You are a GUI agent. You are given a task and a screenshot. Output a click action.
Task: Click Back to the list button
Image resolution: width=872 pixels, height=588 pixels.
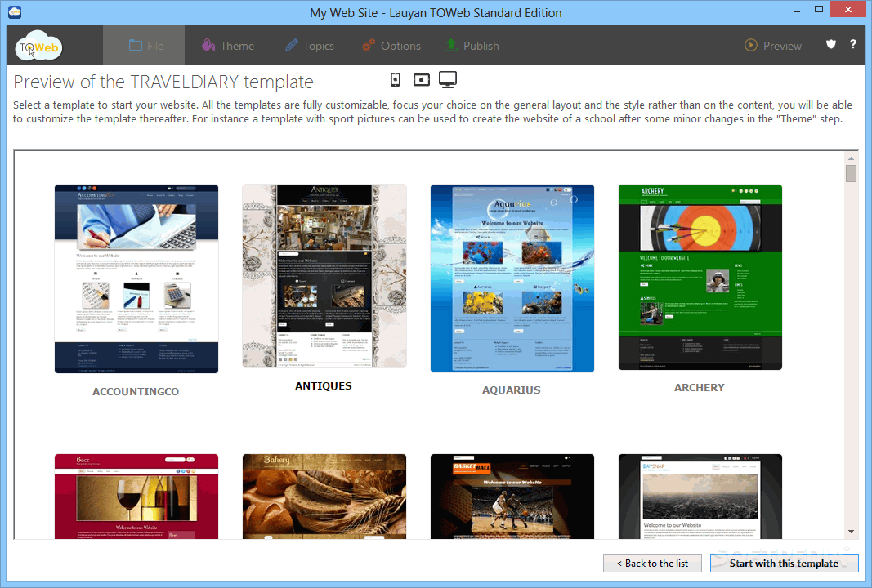pos(653,563)
